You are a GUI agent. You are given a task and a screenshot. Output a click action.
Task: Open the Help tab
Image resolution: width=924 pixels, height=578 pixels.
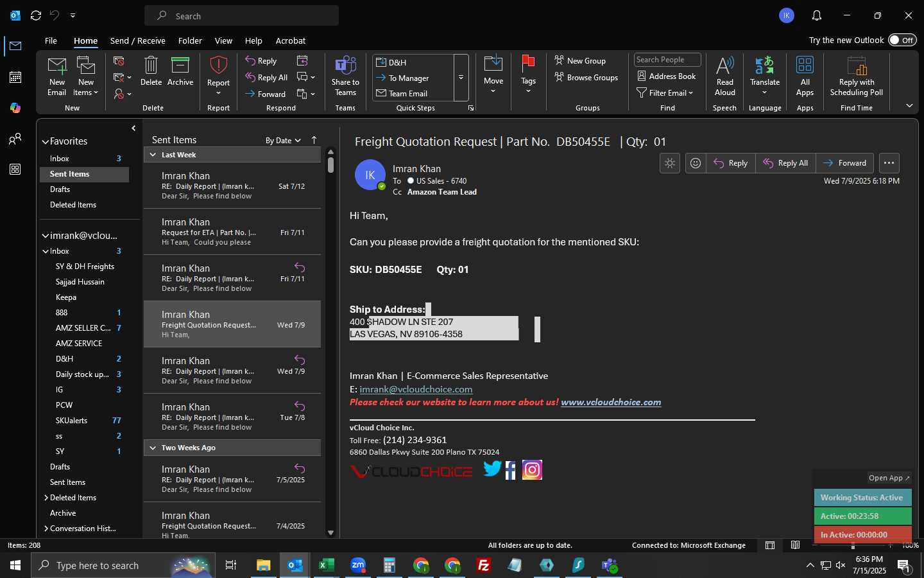253,40
